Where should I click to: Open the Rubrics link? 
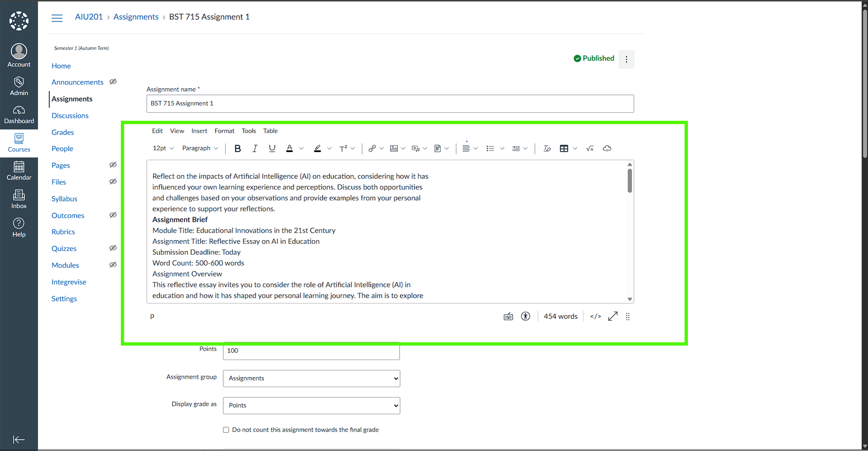pos(63,232)
